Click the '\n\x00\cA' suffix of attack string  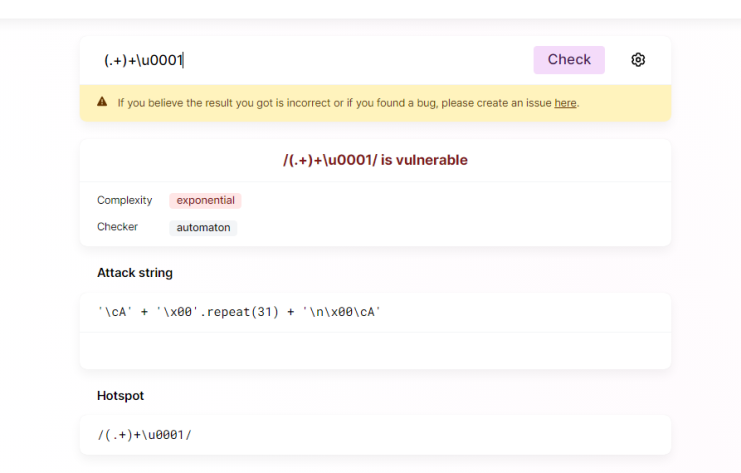(343, 312)
